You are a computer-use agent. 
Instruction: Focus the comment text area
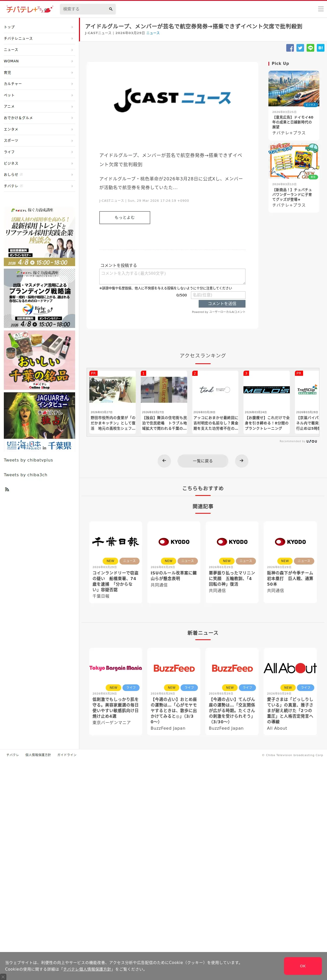(172, 277)
